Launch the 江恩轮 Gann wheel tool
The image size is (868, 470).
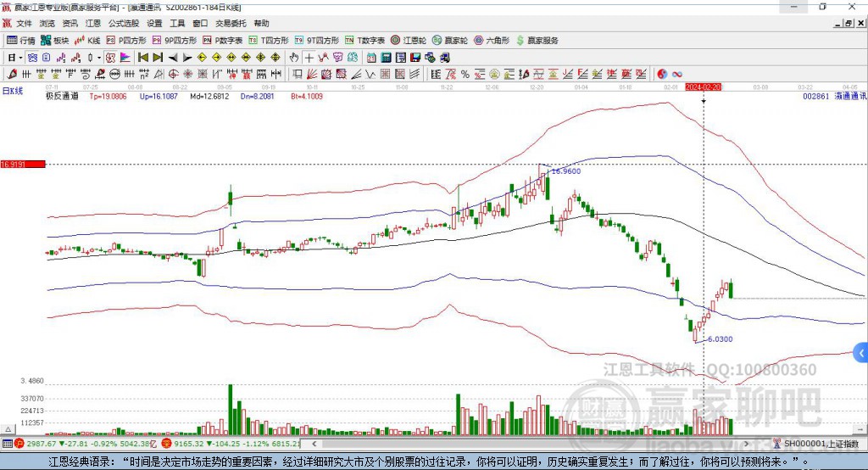pyautogui.click(x=409, y=41)
